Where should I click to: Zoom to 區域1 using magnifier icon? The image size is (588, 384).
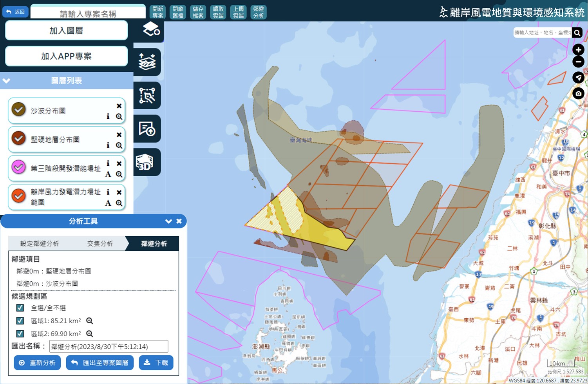[90, 321]
